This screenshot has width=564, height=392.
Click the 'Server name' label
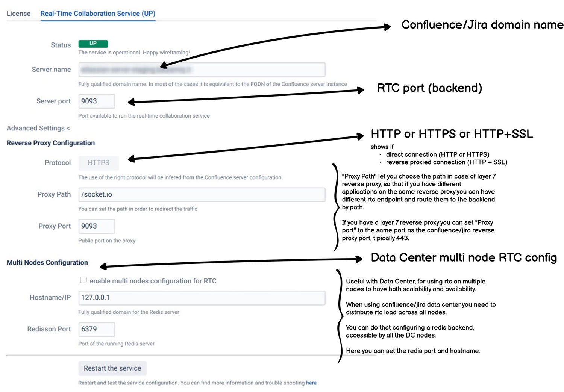point(51,70)
